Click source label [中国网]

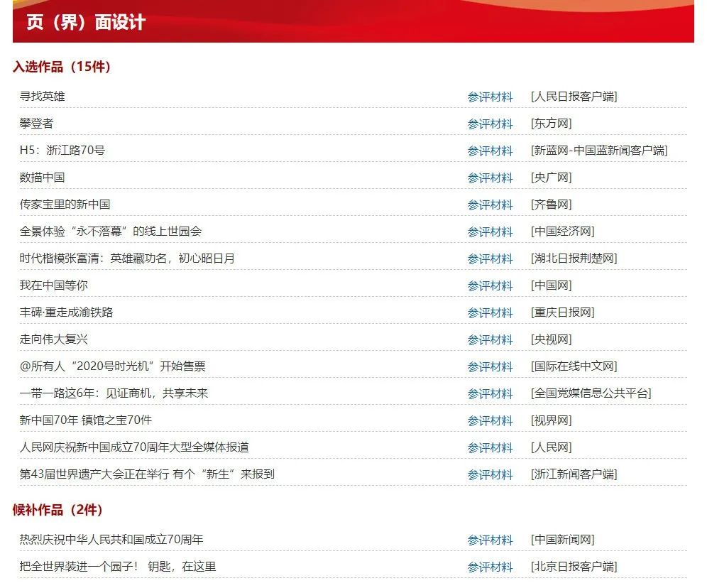(x=552, y=285)
